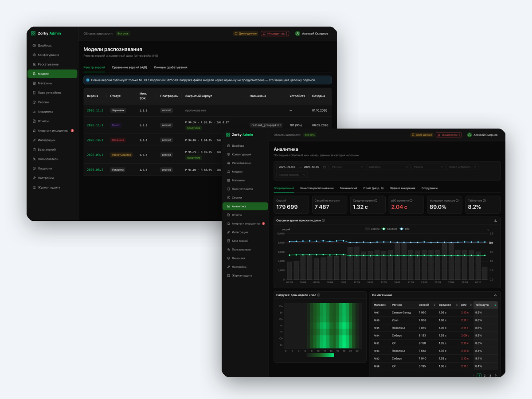Click info icon next to Среднее время card

pyautogui.click(x=376, y=200)
